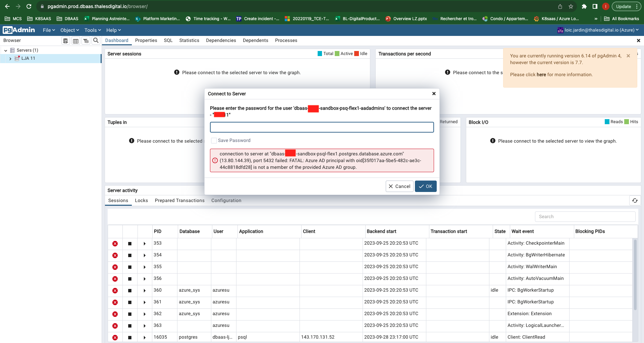Expand the LJA 11 server node
Viewport: 644px width, 343px height.
click(x=10, y=58)
